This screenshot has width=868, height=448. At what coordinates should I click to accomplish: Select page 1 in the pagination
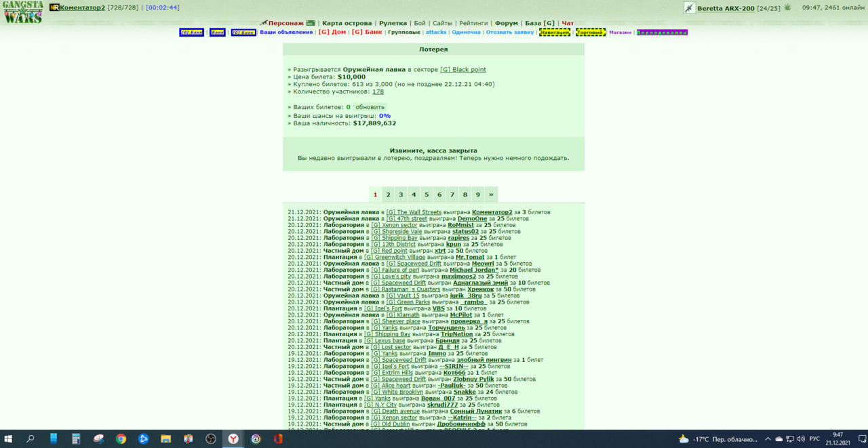click(376, 195)
